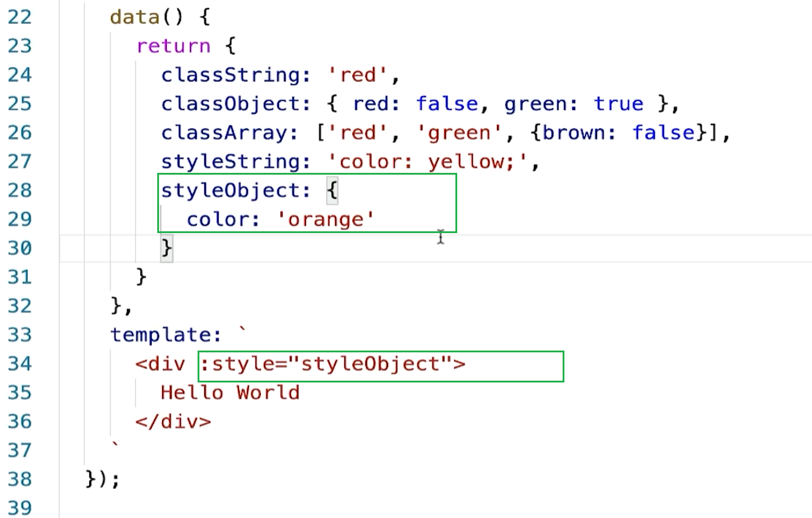
Task: Click the opening backtick after template:
Action: point(243,331)
